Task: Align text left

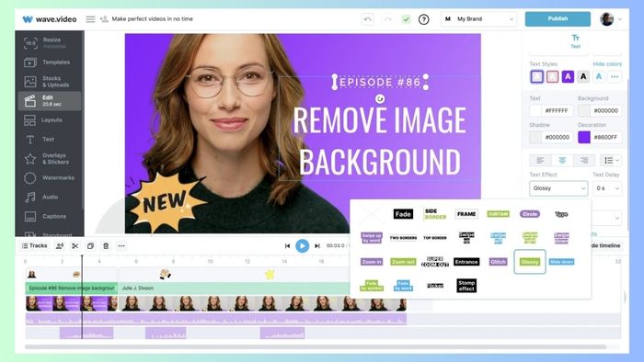Action: pos(540,160)
